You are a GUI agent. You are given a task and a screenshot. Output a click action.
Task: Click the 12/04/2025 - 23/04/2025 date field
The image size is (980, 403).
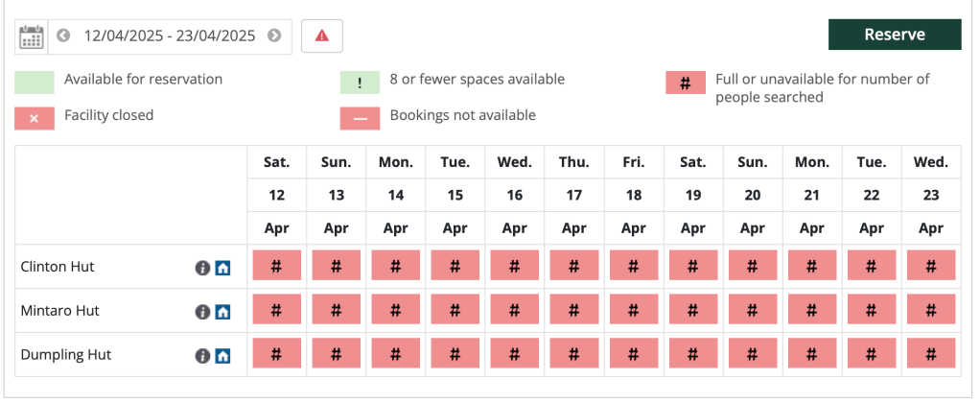point(169,36)
